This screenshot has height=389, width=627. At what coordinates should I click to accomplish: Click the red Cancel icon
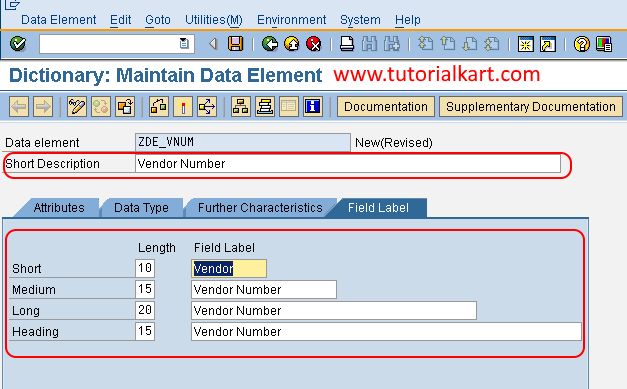click(x=314, y=44)
